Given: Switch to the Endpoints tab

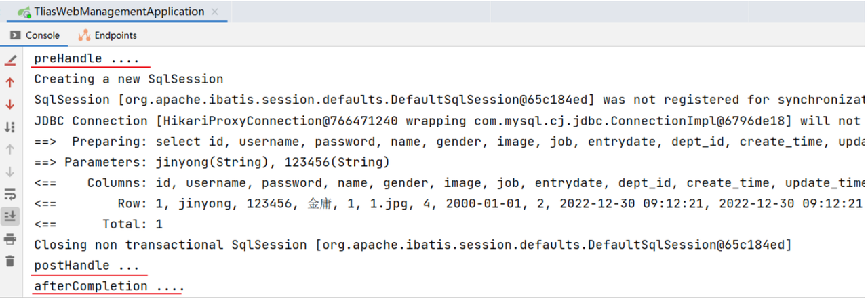Looking at the screenshot, I should (x=107, y=35).
